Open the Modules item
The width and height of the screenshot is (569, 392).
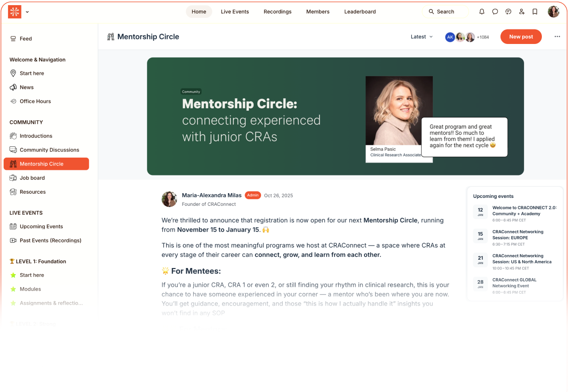(x=46, y=289)
